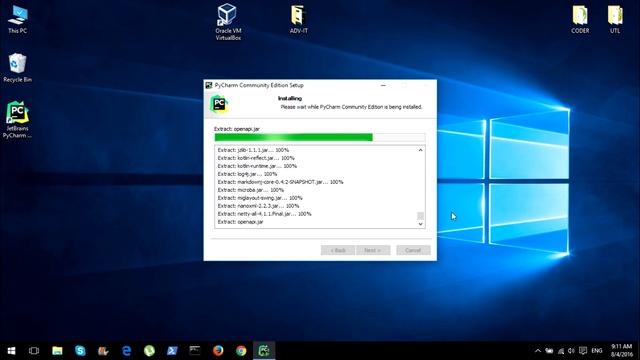
Task: Select the UTL folder on desktop
Action: pos(615,19)
